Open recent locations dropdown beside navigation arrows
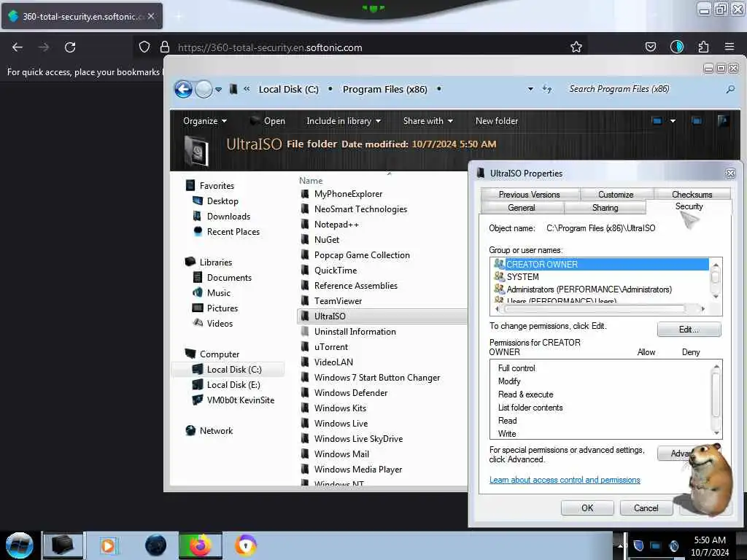Viewport: 747px width, 560px height. (218, 90)
